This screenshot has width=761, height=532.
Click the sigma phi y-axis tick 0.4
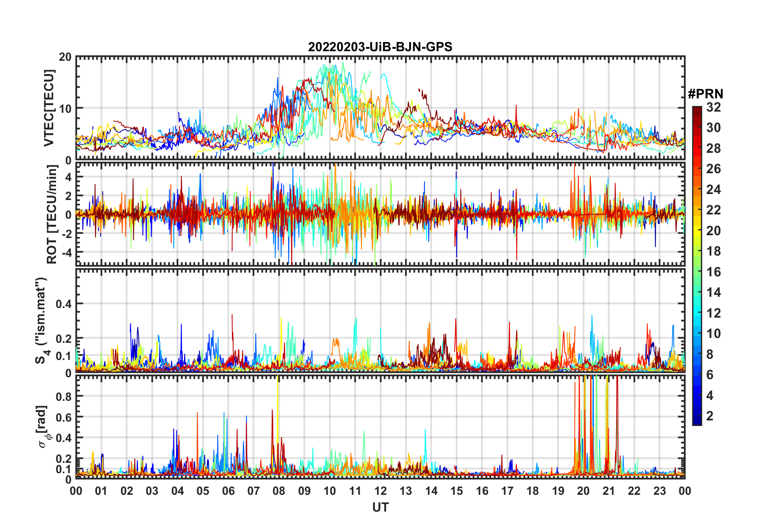click(x=64, y=438)
